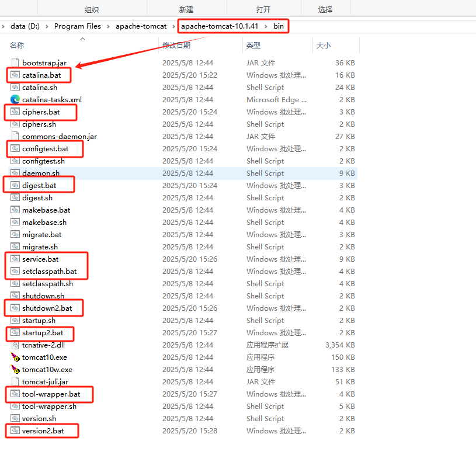Select the tool-wrapper.sh file name
Screen dimensions: 476x455
click(x=49, y=406)
